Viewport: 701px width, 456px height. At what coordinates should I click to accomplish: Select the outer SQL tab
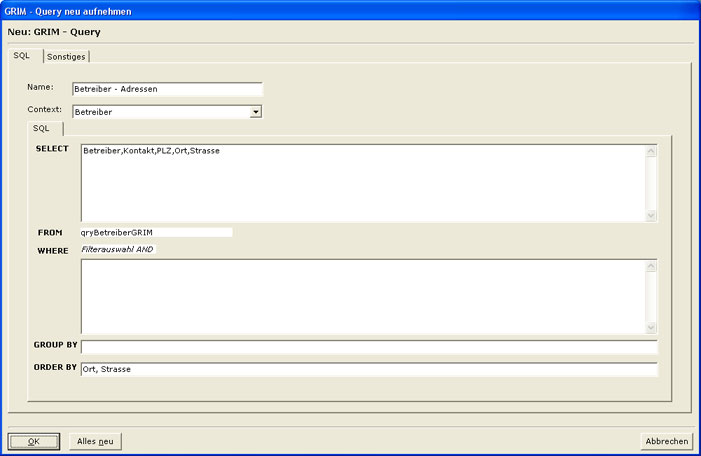click(x=23, y=56)
